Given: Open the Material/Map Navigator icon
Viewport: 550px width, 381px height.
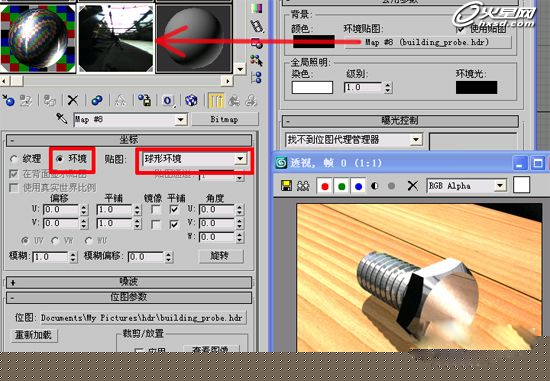Looking at the screenshot, I should [257, 78].
